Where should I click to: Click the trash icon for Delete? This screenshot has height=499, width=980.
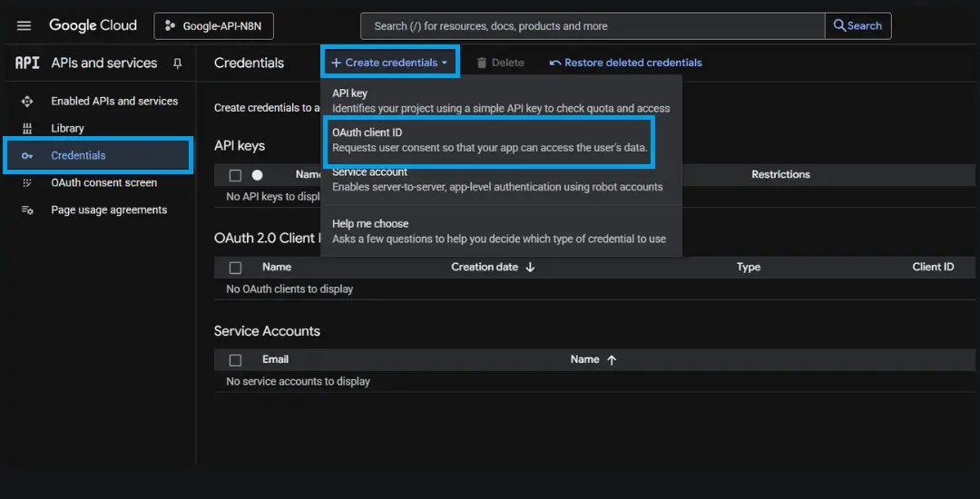coord(481,64)
